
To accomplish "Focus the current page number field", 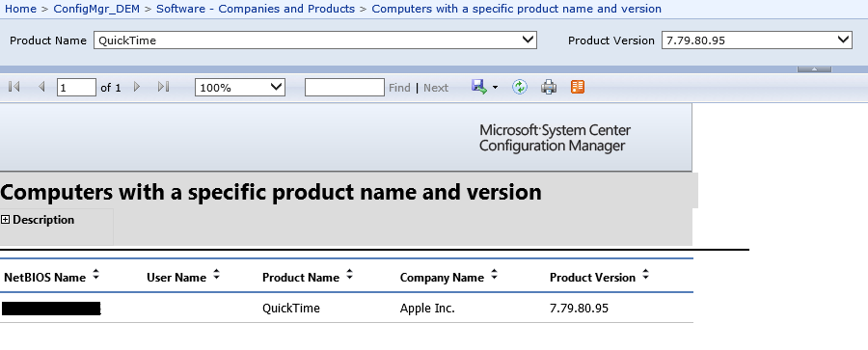I will click(x=76, y=88).
